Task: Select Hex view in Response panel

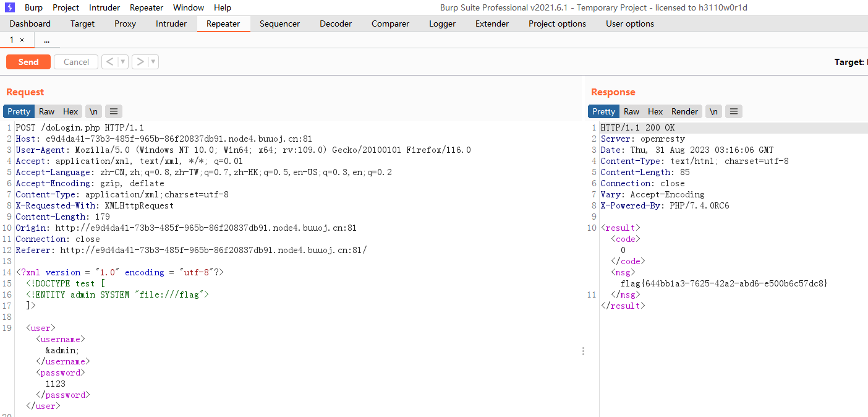Action: 655,111
